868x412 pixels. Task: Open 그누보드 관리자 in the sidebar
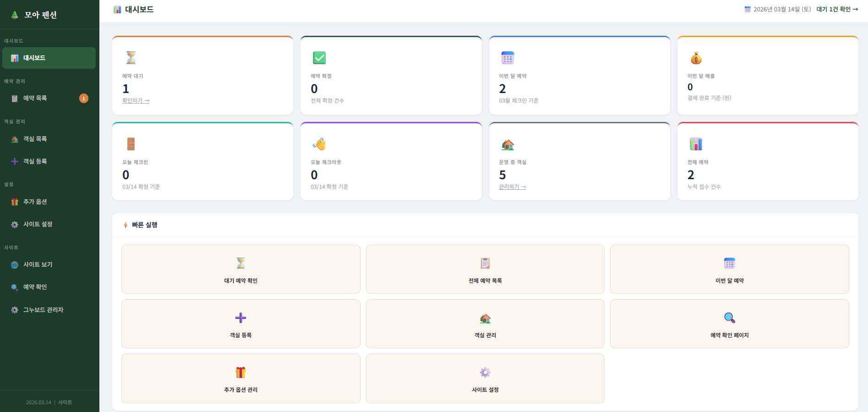click(x=43, y=310)
